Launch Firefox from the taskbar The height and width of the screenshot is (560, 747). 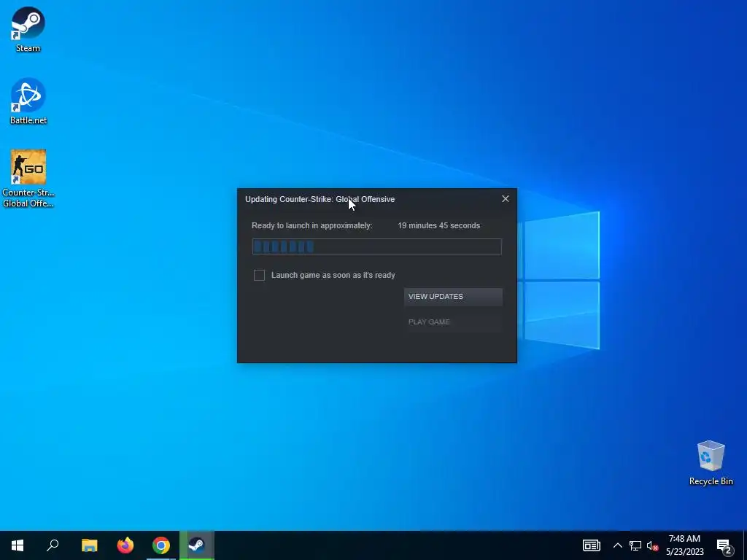click(x=125, y=545)
